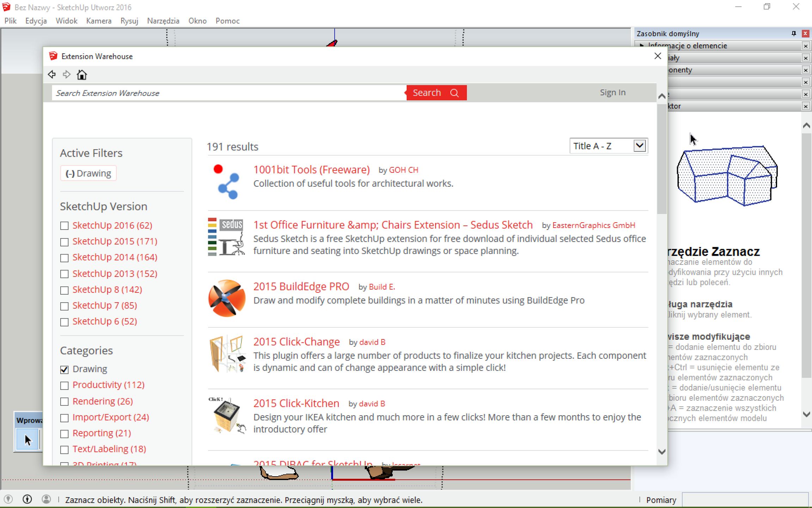
Task: Go to Extension Warehouse home icon
Action: click(x=82, y=75)
